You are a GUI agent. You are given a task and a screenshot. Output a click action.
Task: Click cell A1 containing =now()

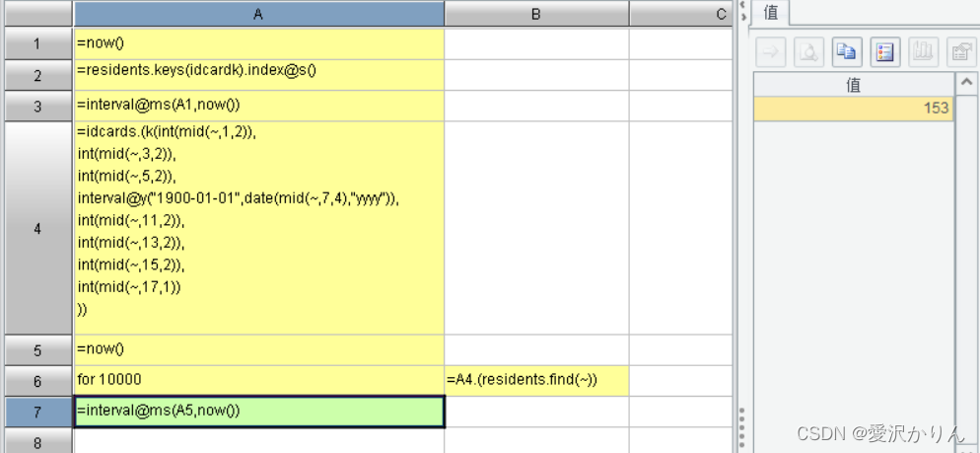(x=258, y=43)
